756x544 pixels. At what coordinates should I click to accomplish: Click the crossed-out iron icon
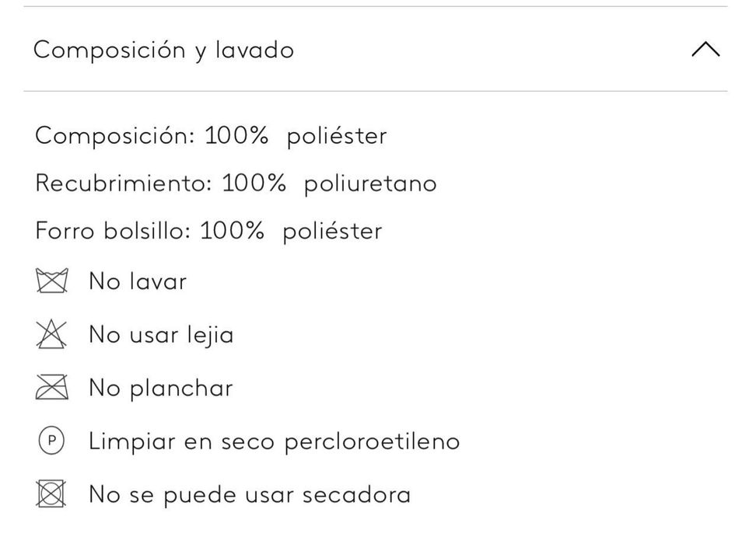coord(52,387)
